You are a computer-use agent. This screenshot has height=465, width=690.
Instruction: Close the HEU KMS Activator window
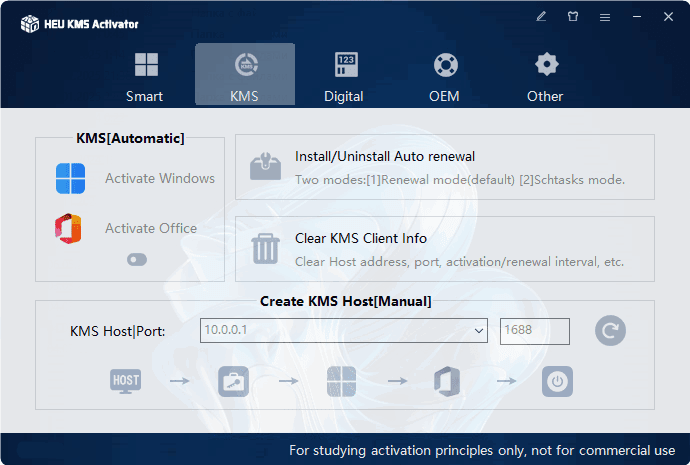pyautogui.click(x=668, y=17)
